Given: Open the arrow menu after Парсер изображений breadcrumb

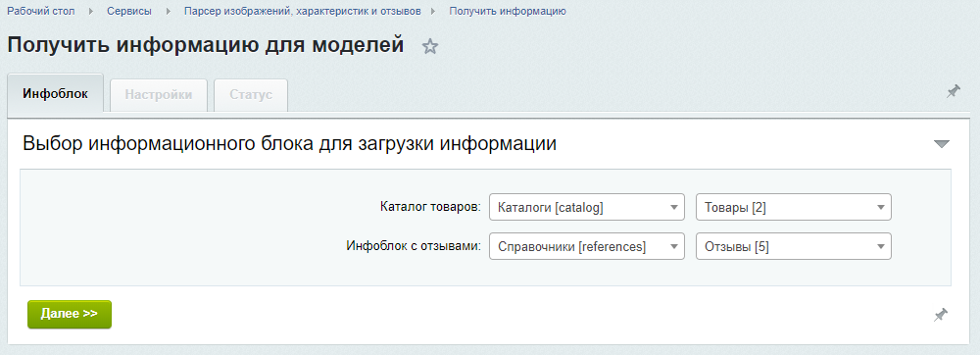Looking at the screenshot, I should 435,11.
